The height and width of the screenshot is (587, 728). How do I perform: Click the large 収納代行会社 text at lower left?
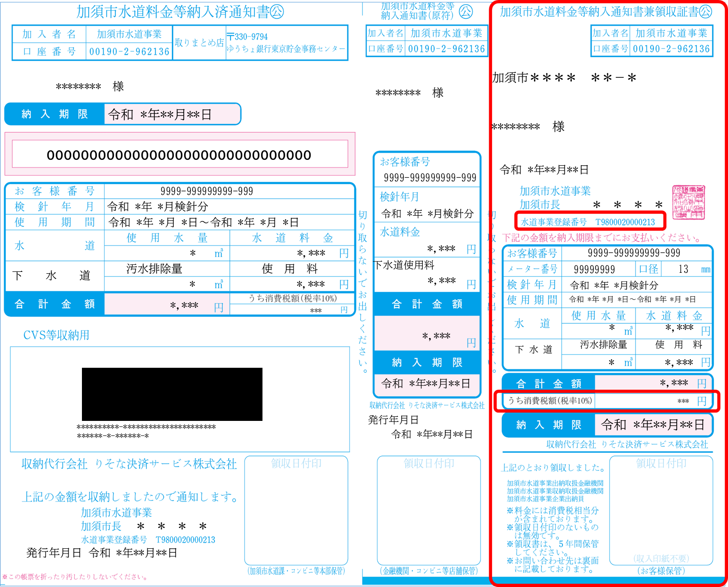pyautogui.click(x=129, y=464)
